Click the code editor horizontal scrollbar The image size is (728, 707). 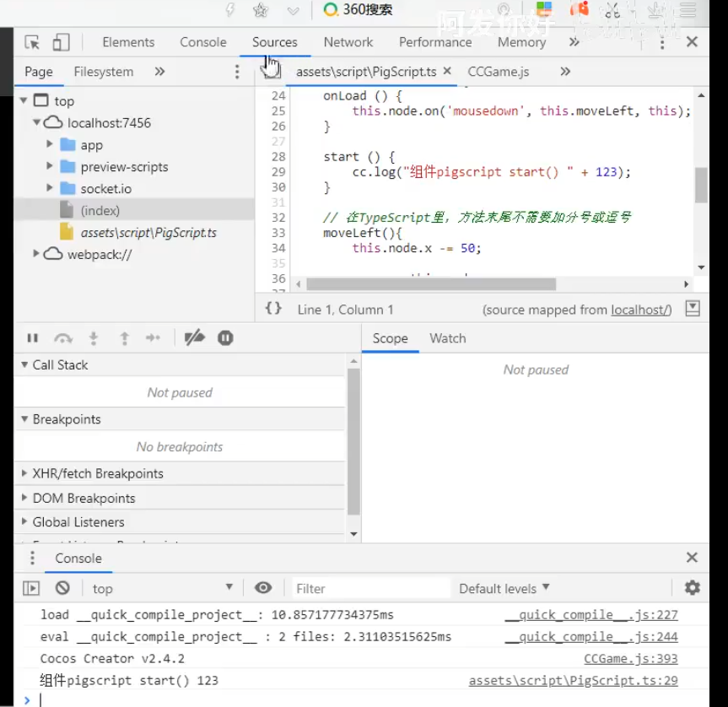point(431,283)
